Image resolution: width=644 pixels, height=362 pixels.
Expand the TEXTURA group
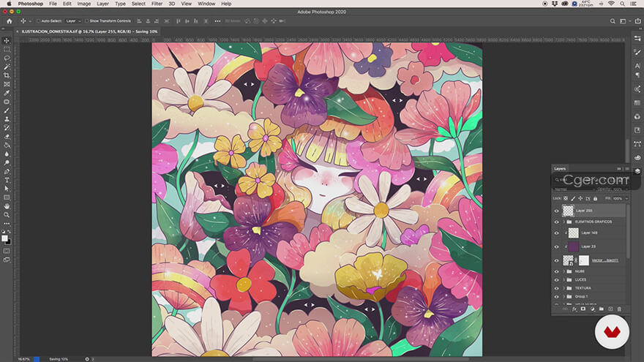[564, 288]
